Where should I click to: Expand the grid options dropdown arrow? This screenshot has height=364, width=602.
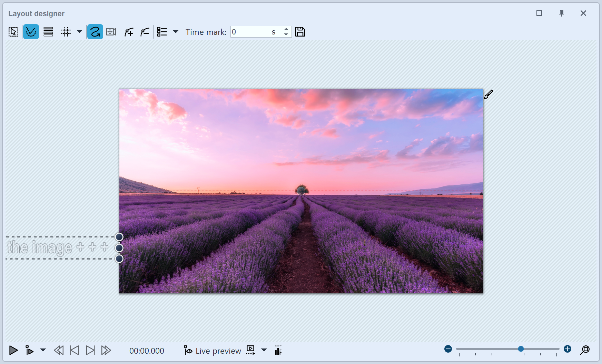[79, 32]
